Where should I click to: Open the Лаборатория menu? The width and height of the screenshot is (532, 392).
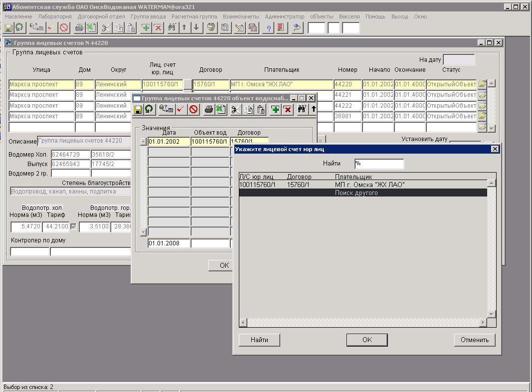click(55, 16)
